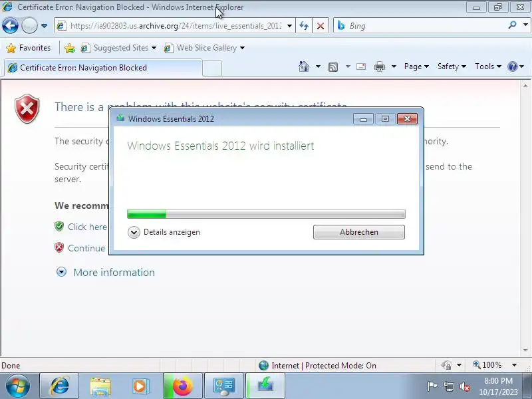This screenshot has height=399, width=532.
Task: Open Windows Explorer folder from taskbar
Action: pos(100,386)
